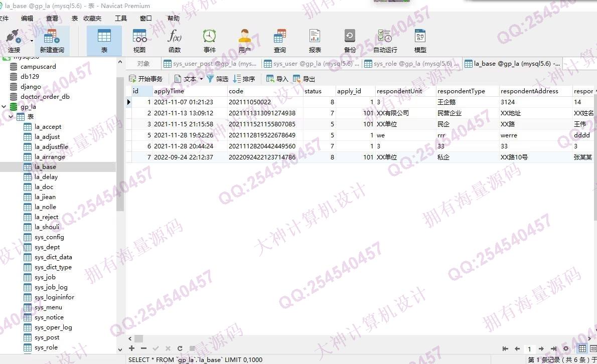Go to last page of records
The image size is (597, 364).
(553, 348)
